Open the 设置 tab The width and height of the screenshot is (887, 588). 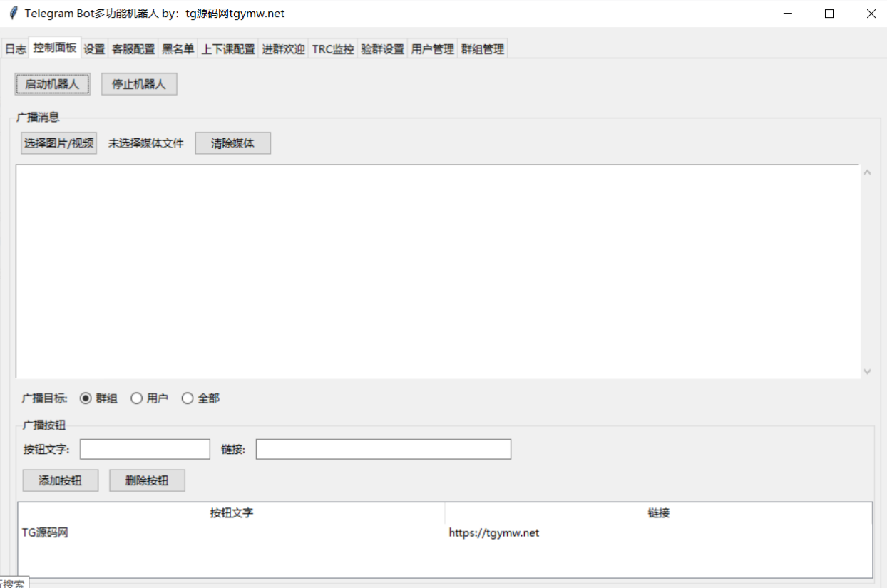(94, 49)
